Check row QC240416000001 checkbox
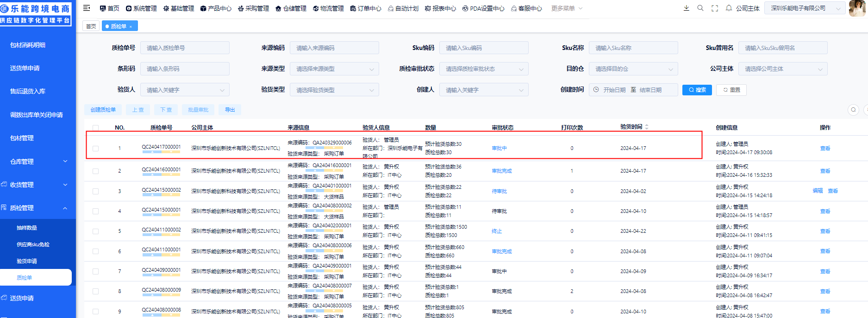 point(95,171)
